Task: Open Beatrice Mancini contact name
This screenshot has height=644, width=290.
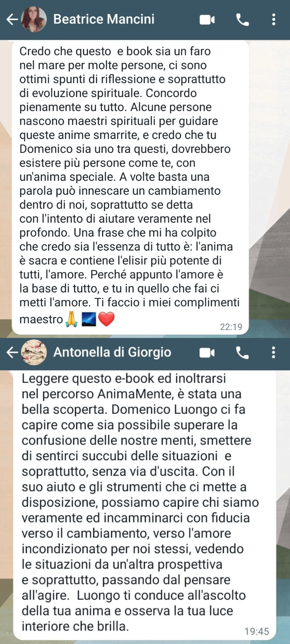Action: (104, 19)
